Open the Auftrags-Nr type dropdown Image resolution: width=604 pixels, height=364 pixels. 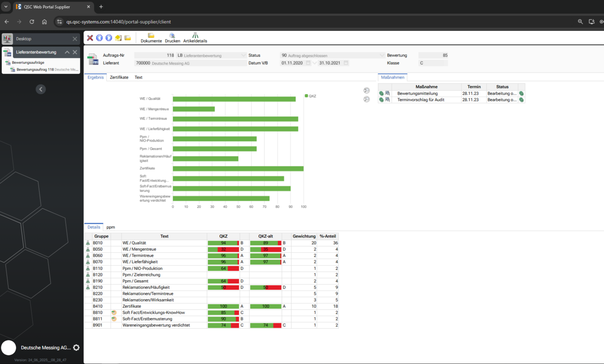point(244,55)
